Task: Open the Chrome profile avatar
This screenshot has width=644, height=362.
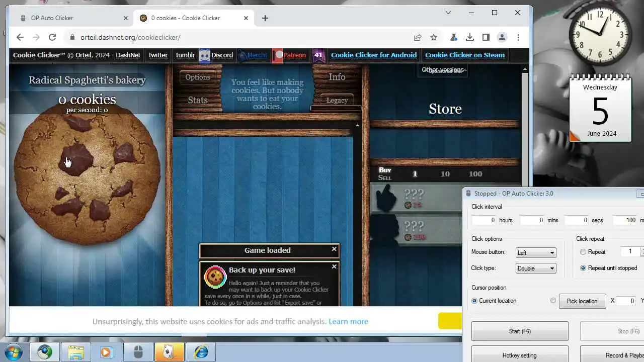Action: click(x=502, y=37)
